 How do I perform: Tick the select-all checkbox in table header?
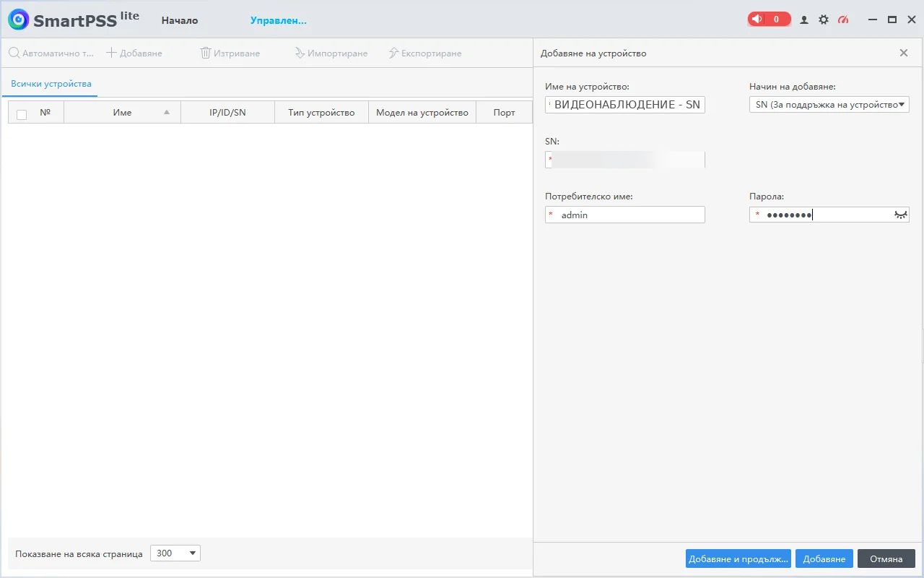point(22,114)
